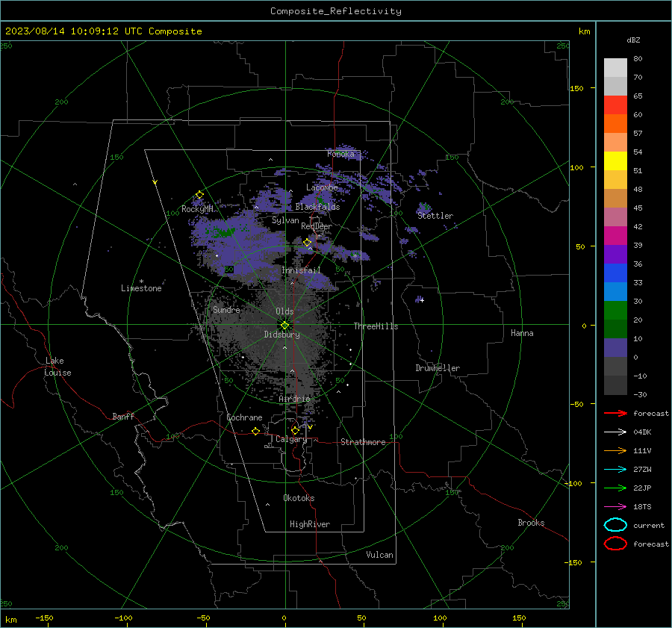Screen dimensions: 672x628
Task: Click the green 22JP arrow in the legend
Action: 615,488
